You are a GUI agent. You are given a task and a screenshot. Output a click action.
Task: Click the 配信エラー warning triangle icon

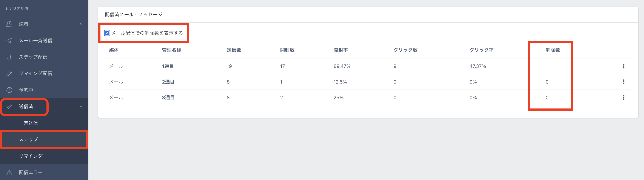(9, 172)
